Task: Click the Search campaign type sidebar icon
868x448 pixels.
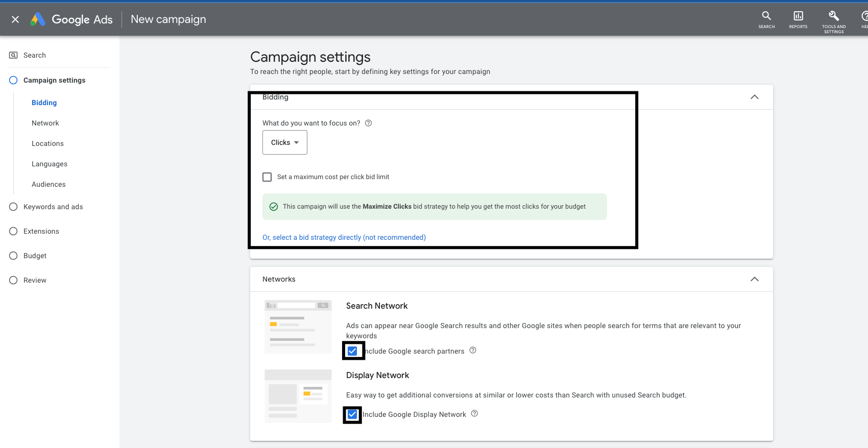Action: click(14, 55)
